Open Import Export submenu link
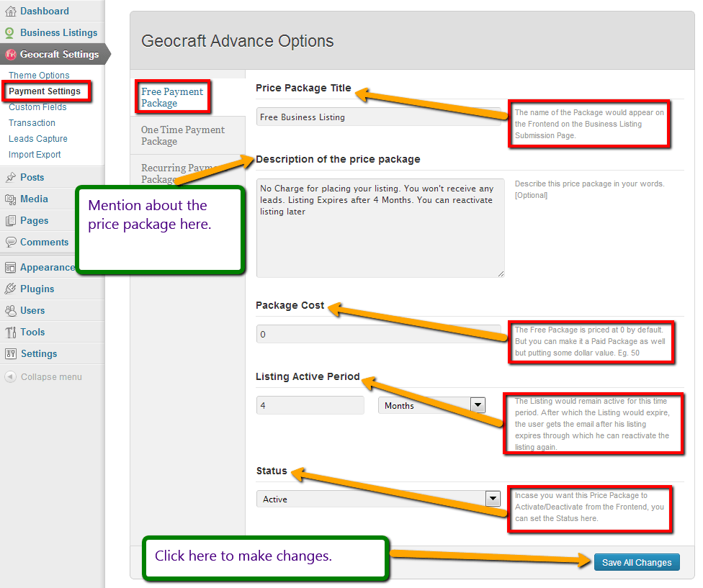Viewport: 703px width, 588px height. click(x=35, y=155)
